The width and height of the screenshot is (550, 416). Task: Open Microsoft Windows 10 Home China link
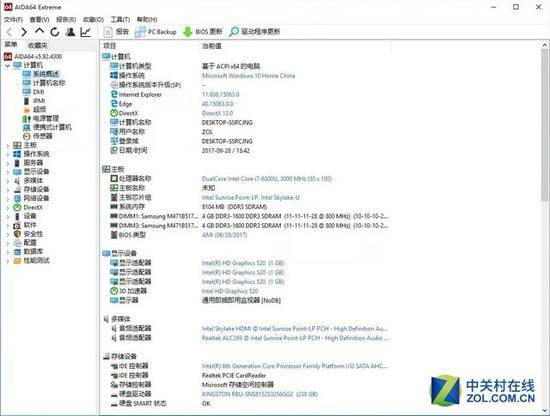coord(248,76)
